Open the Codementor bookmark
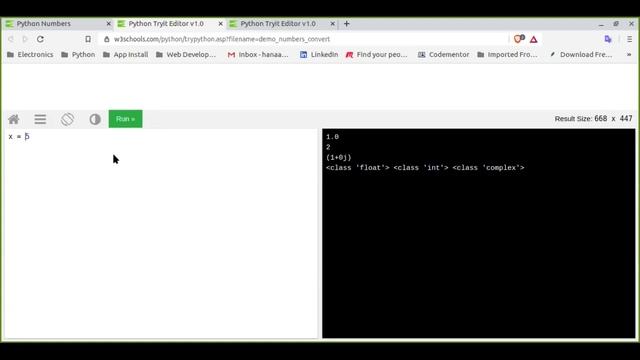Screen dimensions: 640x360 pyautogui.click(x=443, y=55)
